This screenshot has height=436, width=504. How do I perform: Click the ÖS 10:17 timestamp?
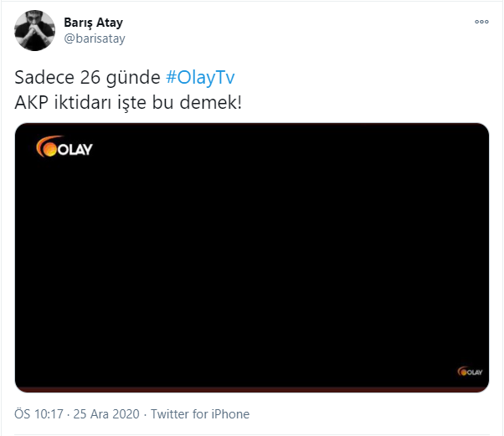click(x=39, y=414)
